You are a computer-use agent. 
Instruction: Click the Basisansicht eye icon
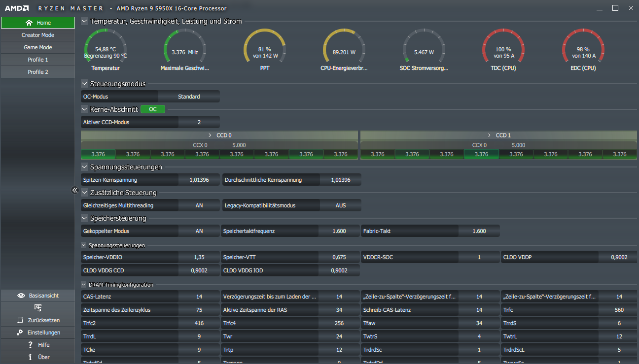(21, 296)
